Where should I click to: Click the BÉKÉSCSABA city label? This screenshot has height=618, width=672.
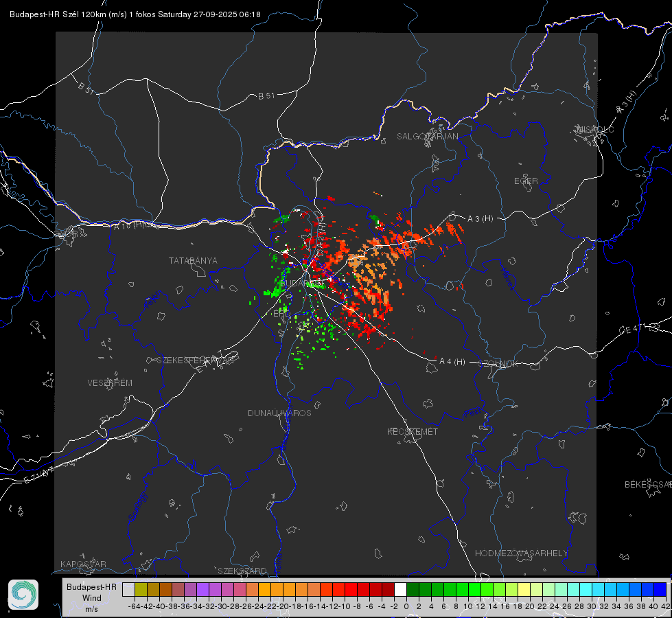click(648, 484)
